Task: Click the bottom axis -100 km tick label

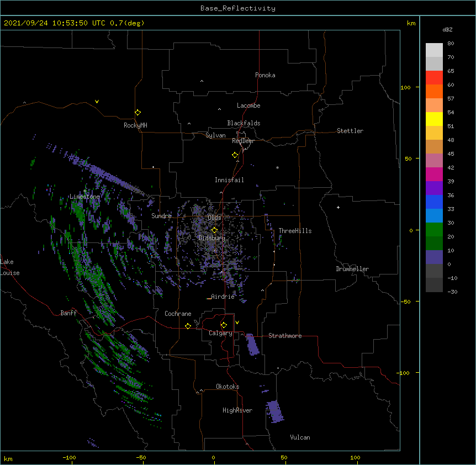Action: tap(70, 457)
